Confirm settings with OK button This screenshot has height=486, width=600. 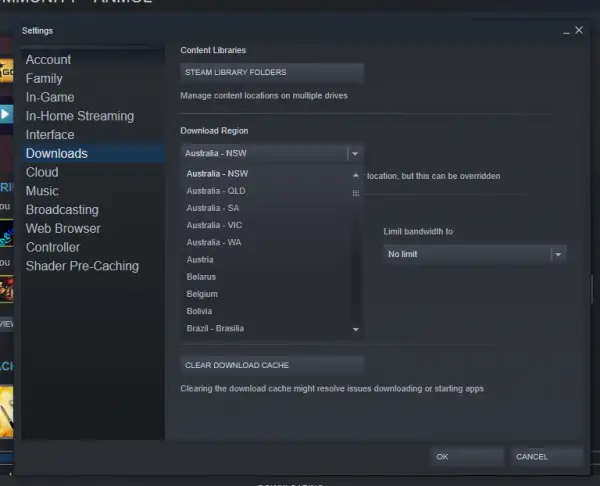(467, 457)
